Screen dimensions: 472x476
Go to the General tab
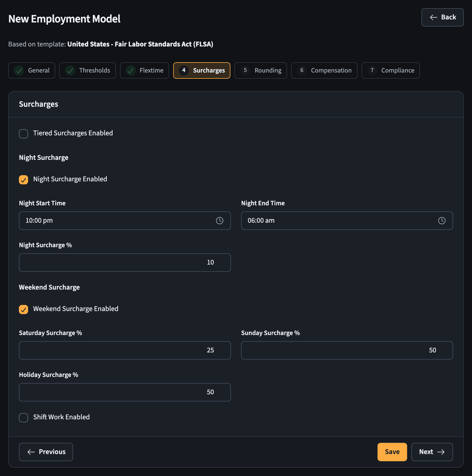(x=32, y=70)
